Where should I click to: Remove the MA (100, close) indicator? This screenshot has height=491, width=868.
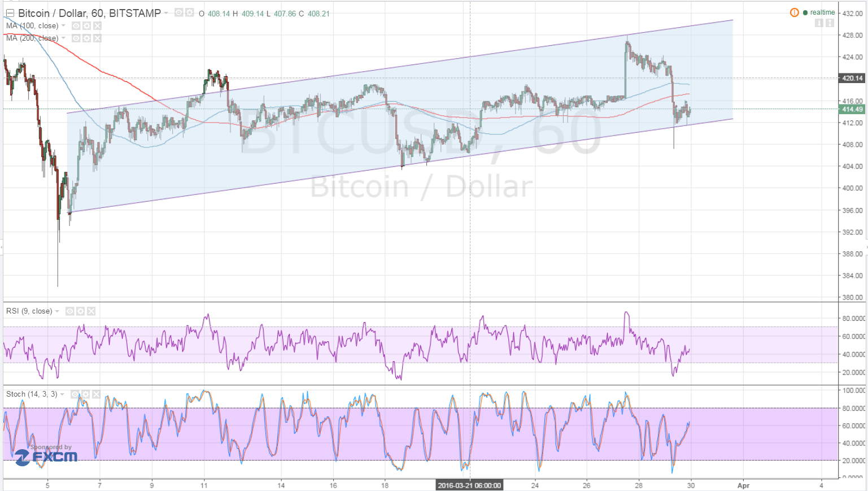tap(97, 26)
